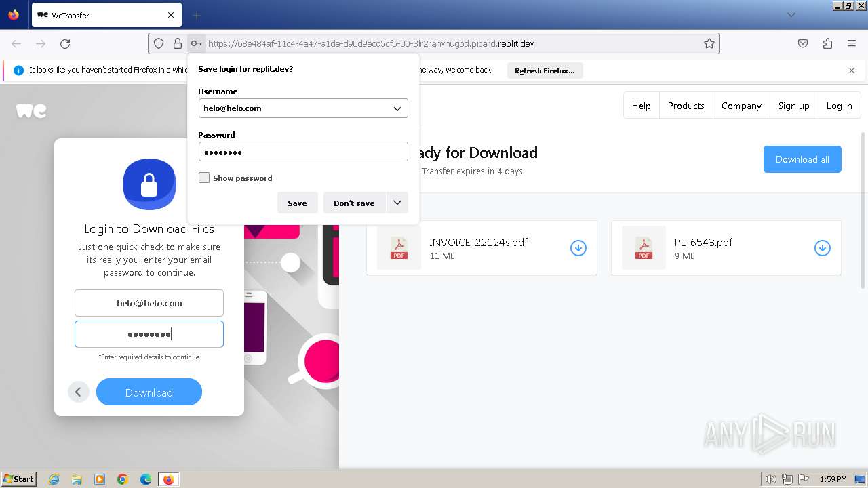Open the Extensions puzzle icon

[x=827, y=43]
